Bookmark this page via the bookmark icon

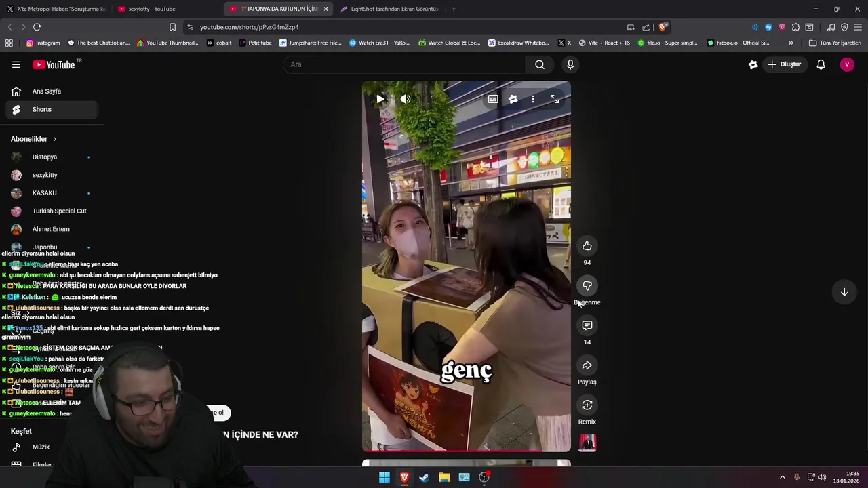click(x=172, y=27)
